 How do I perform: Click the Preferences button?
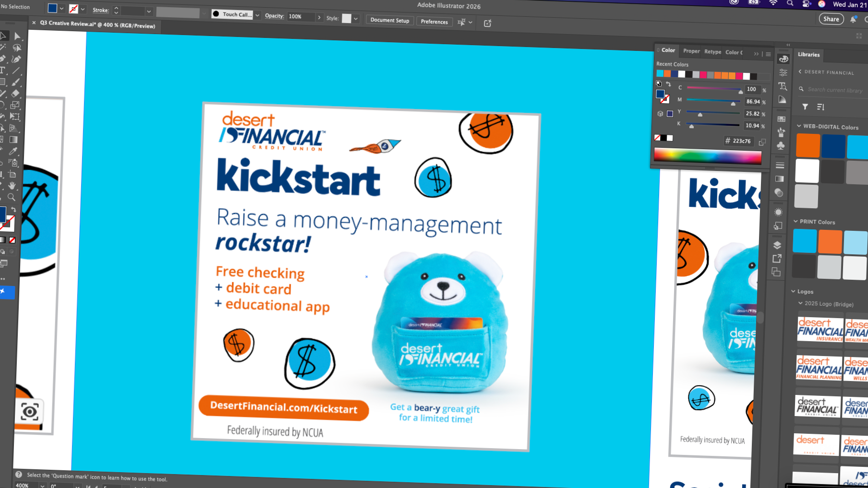tap(434, 22)
